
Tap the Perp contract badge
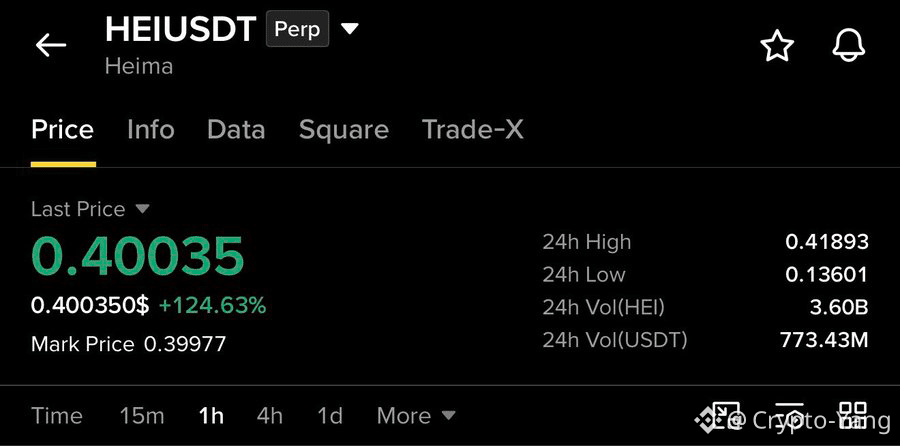click(297, 29)
